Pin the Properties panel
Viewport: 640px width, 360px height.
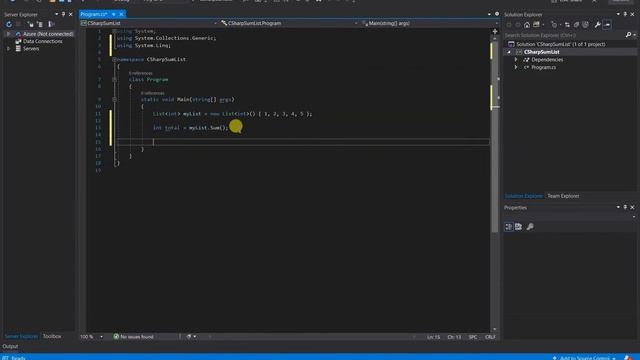pos(625,208)
